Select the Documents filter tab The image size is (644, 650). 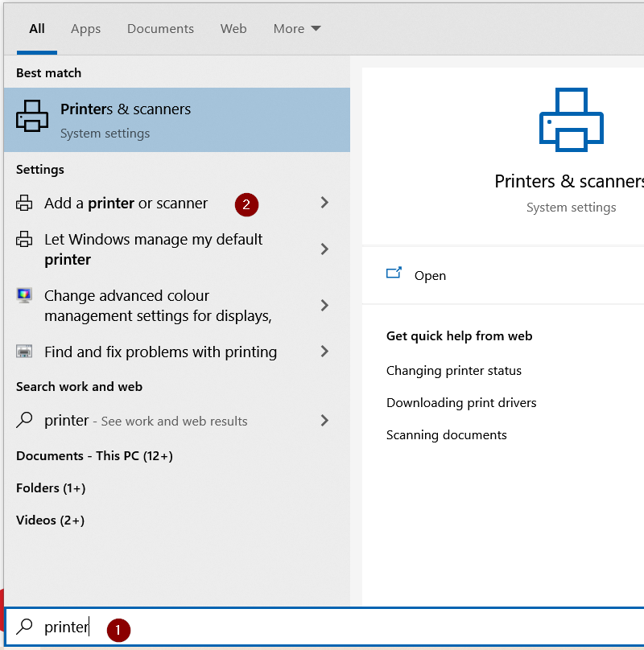[160, 28]
